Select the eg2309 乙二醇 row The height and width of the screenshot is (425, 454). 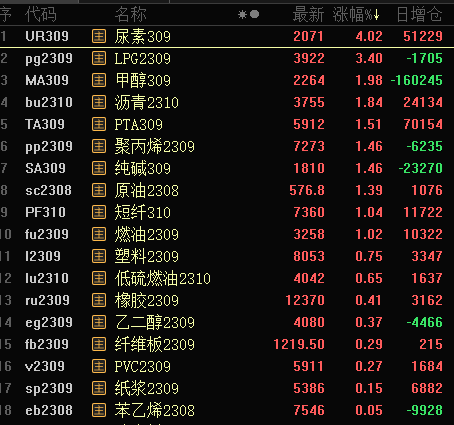227,322
